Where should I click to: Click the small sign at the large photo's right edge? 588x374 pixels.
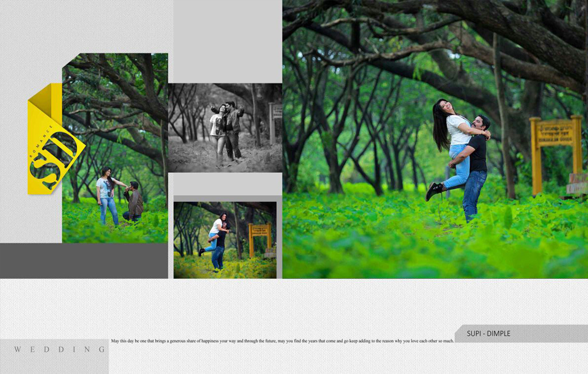pyautogui.click(x=577, y=183)
